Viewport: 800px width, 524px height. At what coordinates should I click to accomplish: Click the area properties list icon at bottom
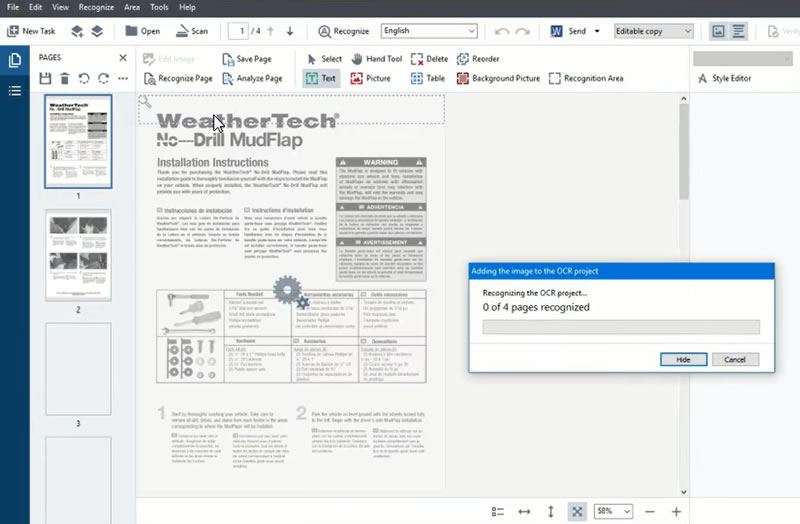coord(497,511)
